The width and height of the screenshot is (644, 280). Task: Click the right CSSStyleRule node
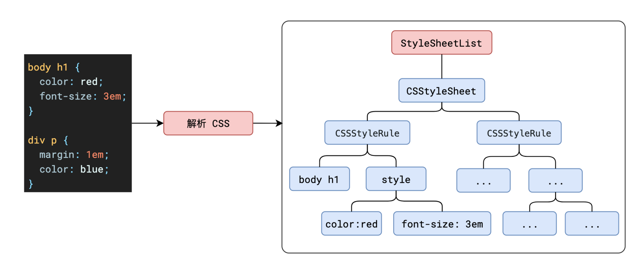[x=519, y=133]
